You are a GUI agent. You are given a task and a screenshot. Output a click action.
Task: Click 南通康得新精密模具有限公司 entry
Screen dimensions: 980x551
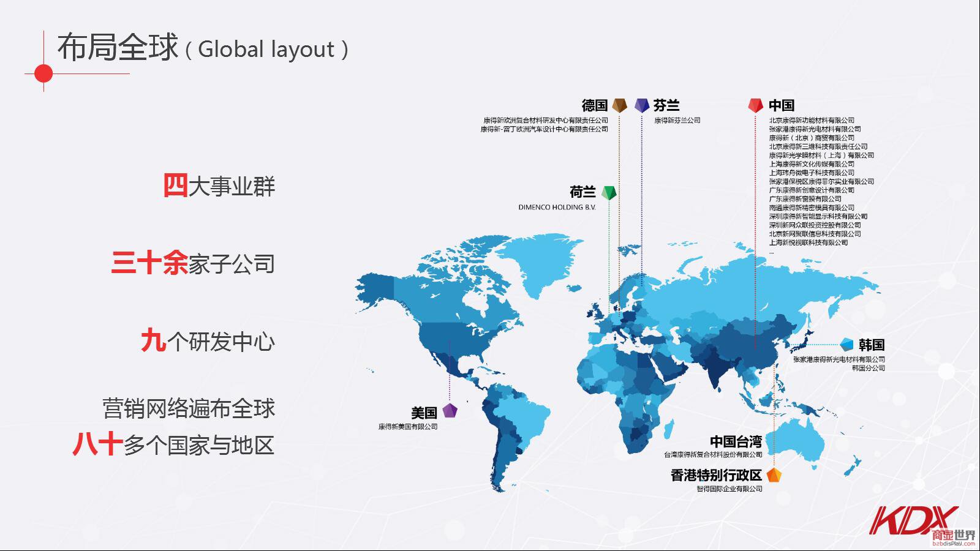812,208
